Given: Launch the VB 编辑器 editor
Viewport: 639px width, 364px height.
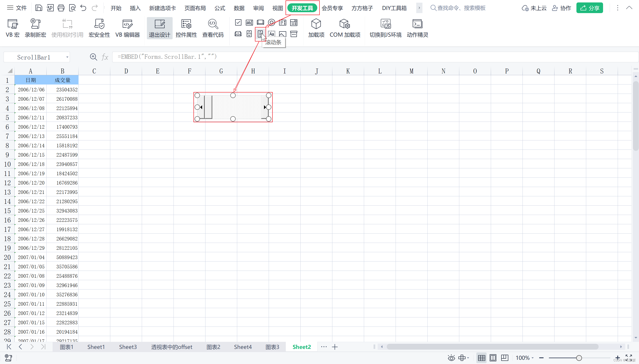Looking at the screenshot, I should (x=128, y=28).
